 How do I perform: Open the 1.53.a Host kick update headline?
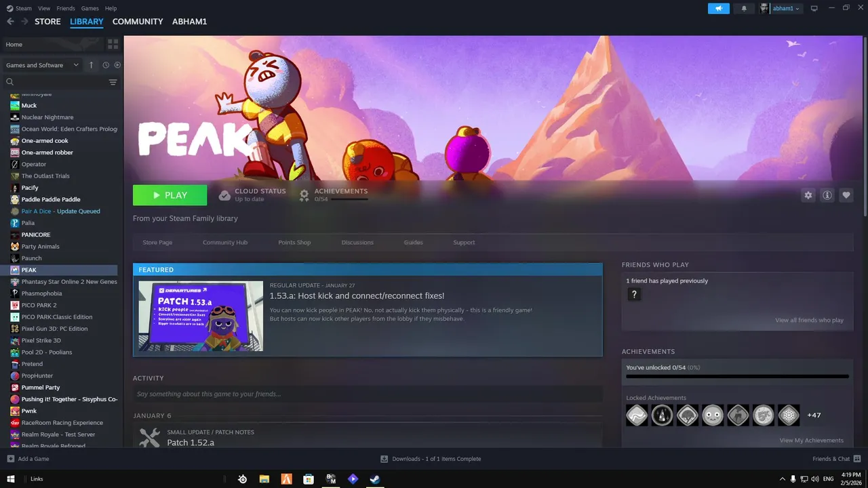(357, 296)
